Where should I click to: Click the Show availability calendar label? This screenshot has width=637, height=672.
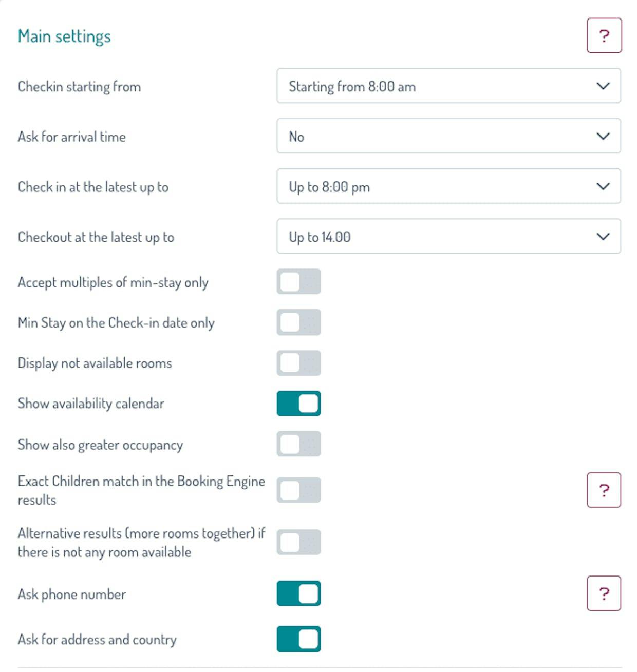pyautogui.click(x=91, y=404)
